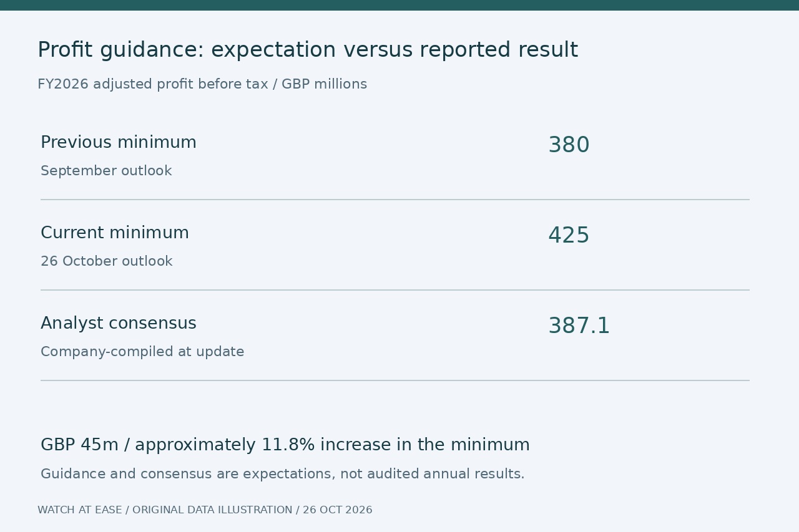Click the dark teal top banner bar
This screenshot has height=532, width=799.
399,5
